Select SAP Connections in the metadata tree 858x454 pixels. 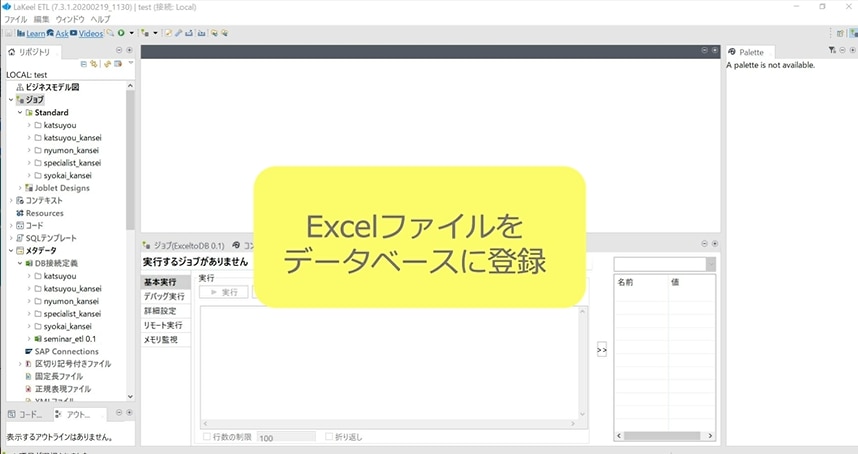66,352
